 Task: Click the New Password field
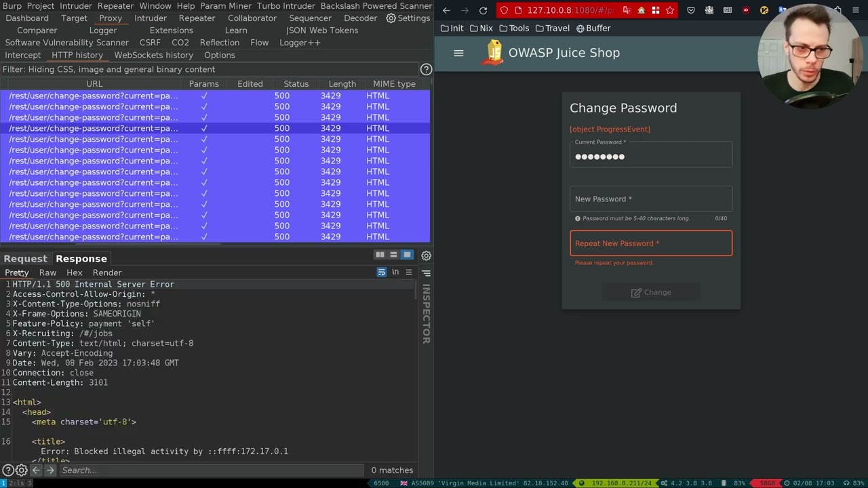(x=651, y=199)
